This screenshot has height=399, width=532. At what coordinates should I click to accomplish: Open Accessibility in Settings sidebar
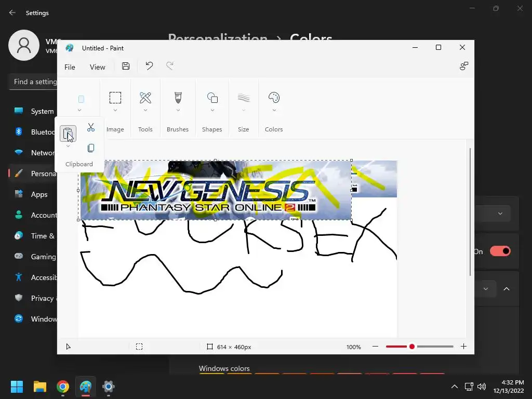point(33,277)
